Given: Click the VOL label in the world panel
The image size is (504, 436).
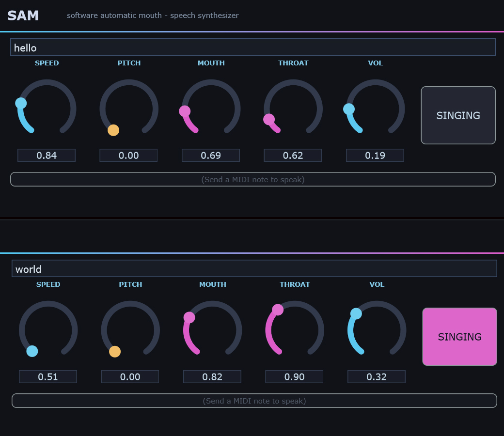Looking at the screenshot, I should [x=377, y=284].
